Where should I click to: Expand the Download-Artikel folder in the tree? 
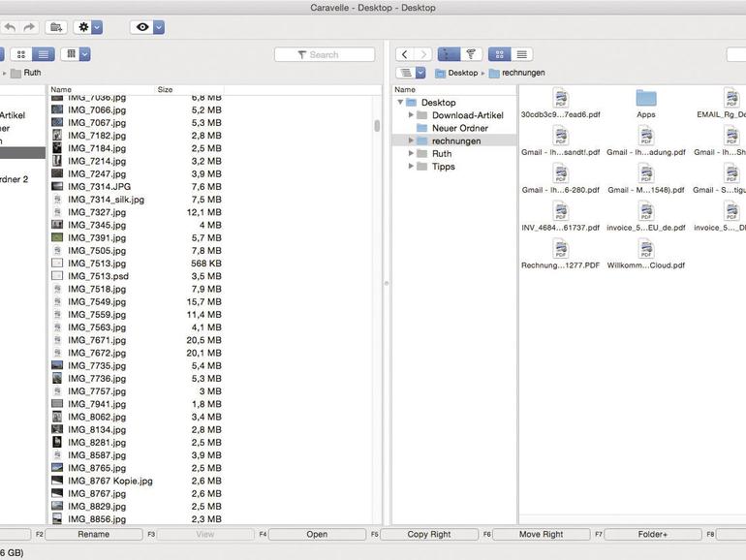pos(411,115)
